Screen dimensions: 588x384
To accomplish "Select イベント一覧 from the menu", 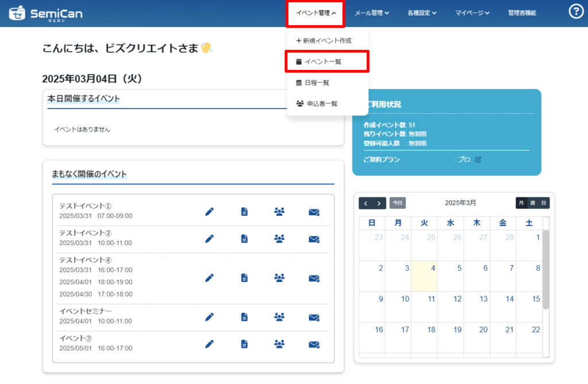I will coord(327,61).
